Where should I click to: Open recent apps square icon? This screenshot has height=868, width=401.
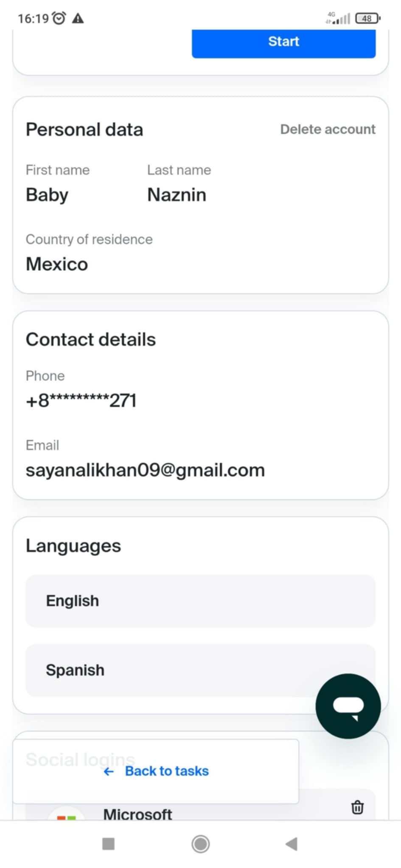coord(109,844)
